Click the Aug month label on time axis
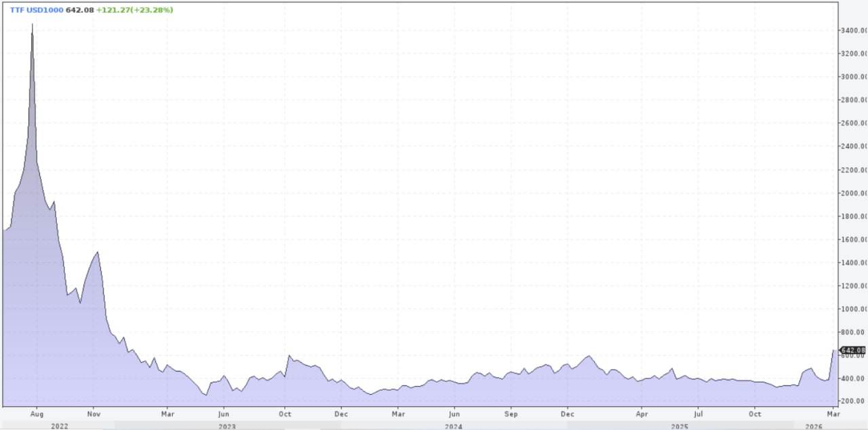 click(37, 413)
